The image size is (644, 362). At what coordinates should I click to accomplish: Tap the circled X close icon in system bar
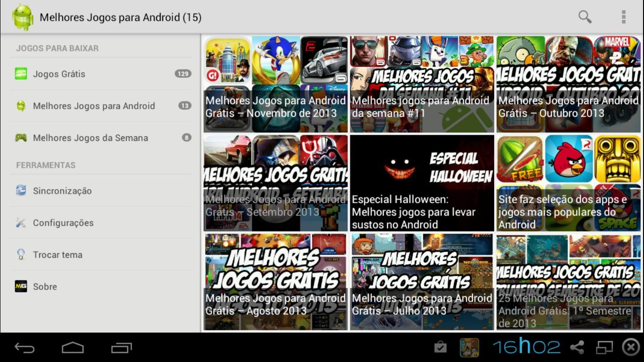point(631,347)
